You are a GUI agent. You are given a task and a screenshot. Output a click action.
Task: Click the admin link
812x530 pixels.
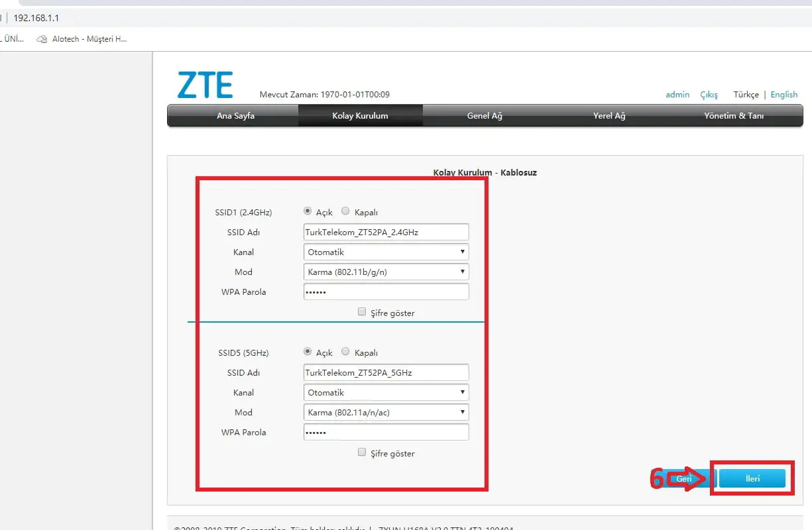[x=677, y=95]
